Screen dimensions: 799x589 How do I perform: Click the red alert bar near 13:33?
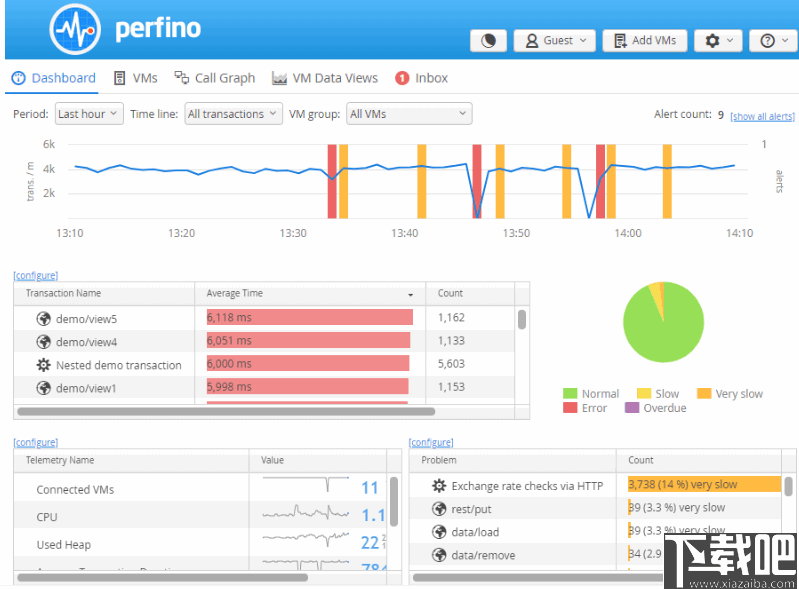[x=332, y=181]
